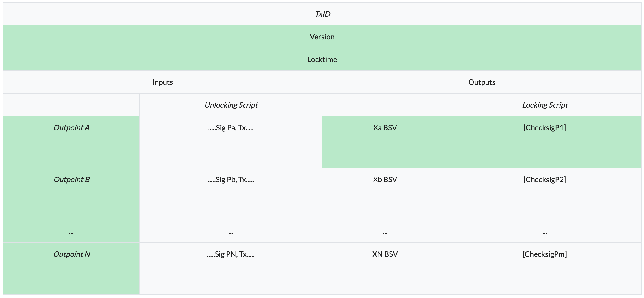The image size is (644, 298).
Task: Select the Outpoint A cell
Action: tap(71, 128)
